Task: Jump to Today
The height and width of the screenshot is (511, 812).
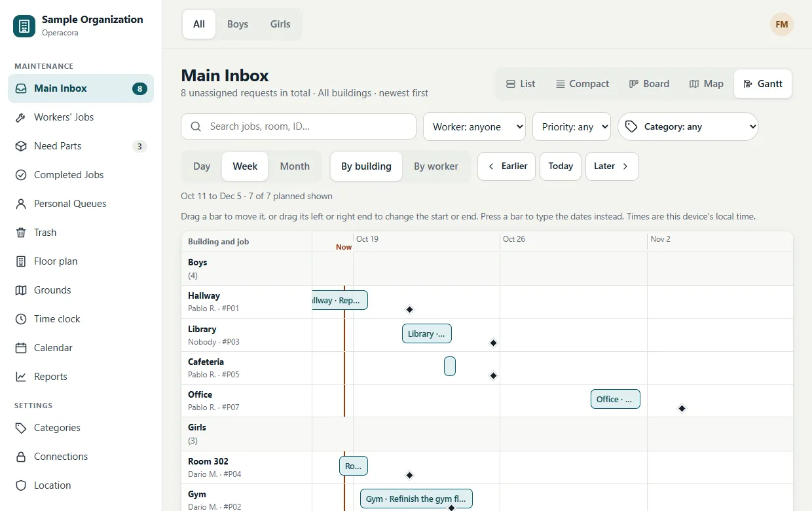Action: pyautogui.click(x=561, y=166)
